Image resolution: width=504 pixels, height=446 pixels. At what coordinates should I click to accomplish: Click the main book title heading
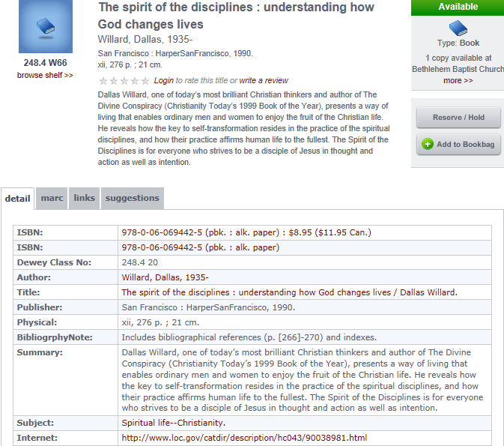236,16
